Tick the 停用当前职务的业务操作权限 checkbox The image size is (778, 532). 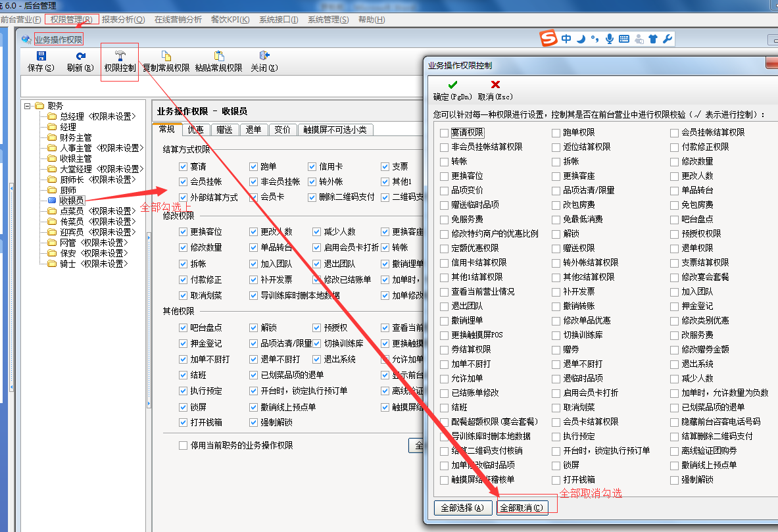tap(183, 446)
